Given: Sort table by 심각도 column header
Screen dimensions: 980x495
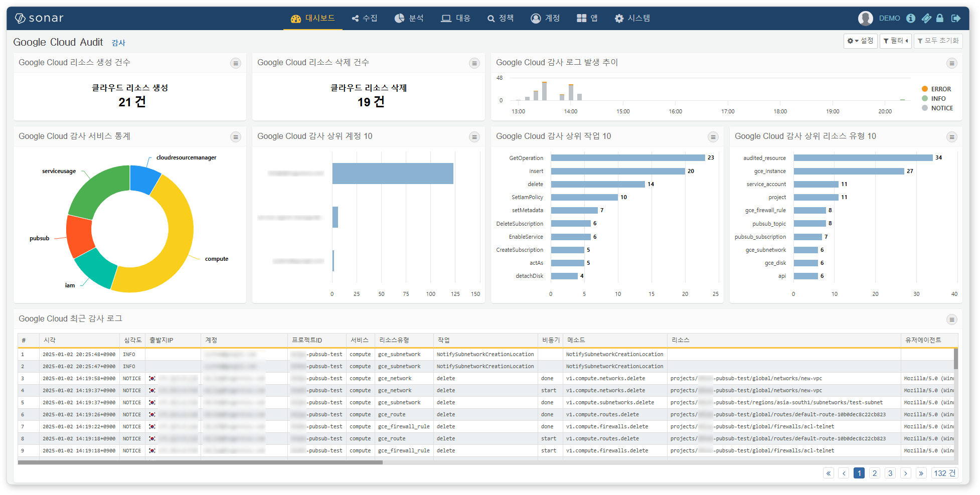Looking at the screenshot, I should 132,340.
